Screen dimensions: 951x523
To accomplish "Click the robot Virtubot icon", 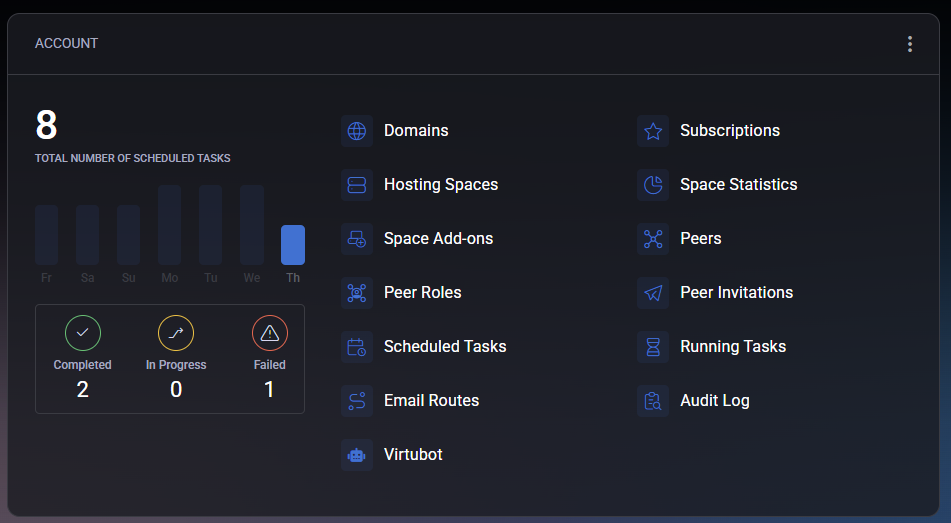I will pos(357,455).
